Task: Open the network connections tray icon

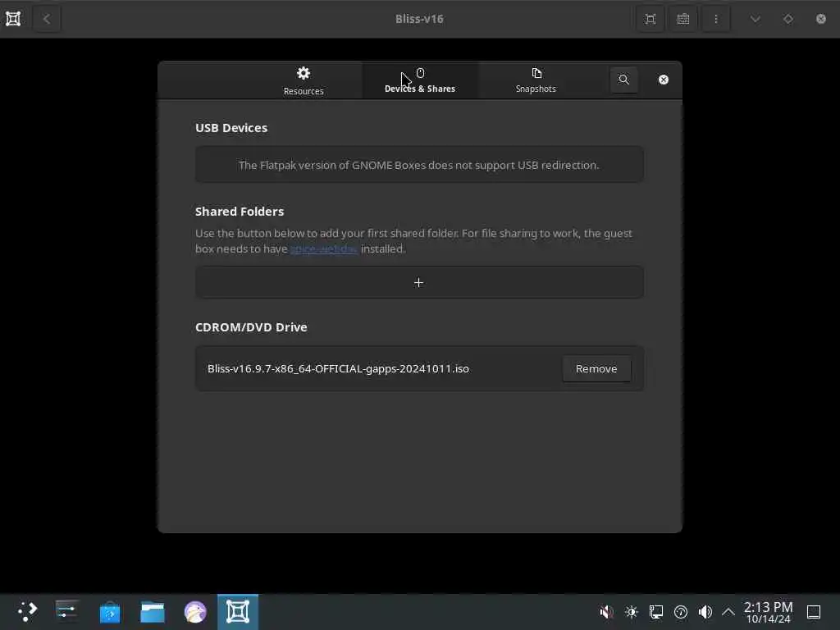Action: [x=655, y=612]
